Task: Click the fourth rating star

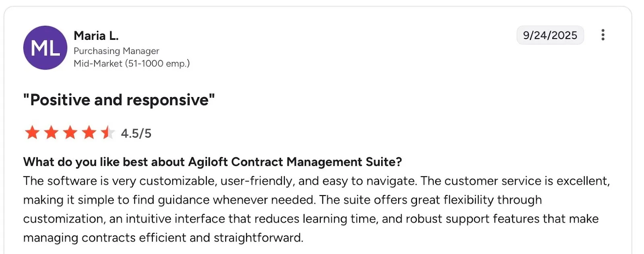Action: click(x=89, y=133)
